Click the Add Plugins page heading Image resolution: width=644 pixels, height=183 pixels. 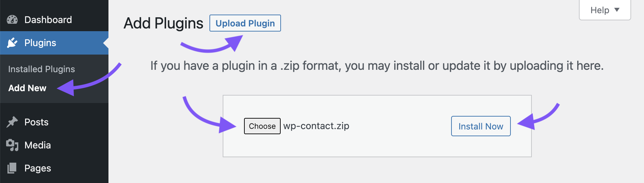pos(163,23)
